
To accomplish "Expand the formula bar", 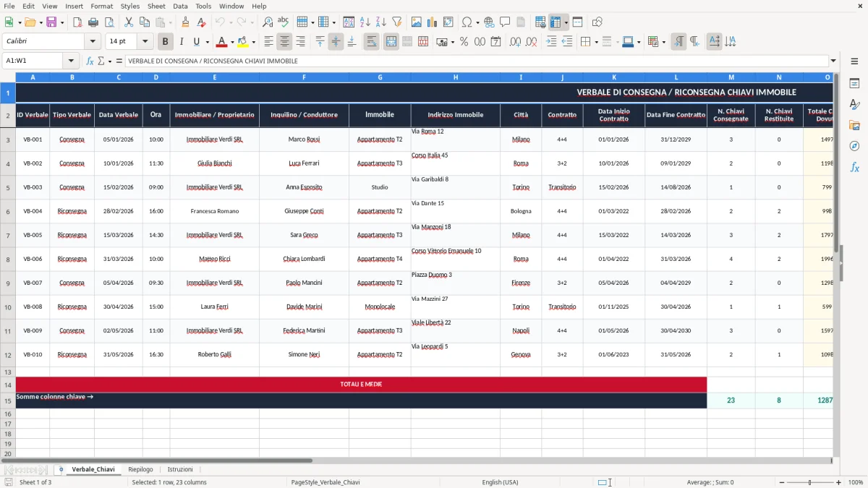I will coord(833,61).
